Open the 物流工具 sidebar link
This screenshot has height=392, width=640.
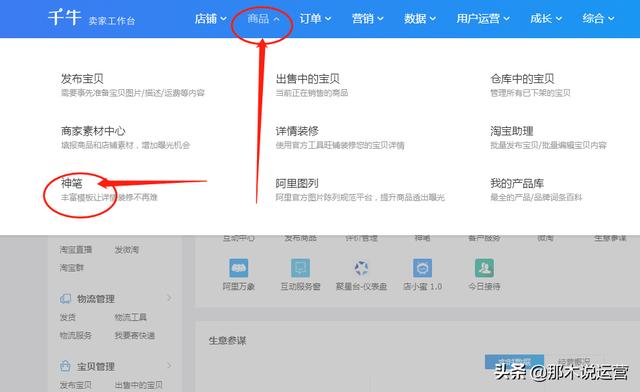coord(130,317)
